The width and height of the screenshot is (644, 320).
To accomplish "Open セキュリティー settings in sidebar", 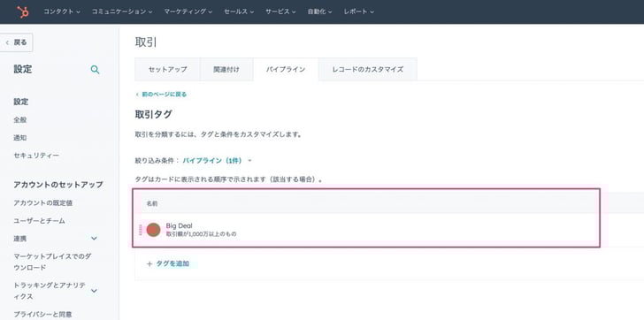I will (x=36, y=156).
